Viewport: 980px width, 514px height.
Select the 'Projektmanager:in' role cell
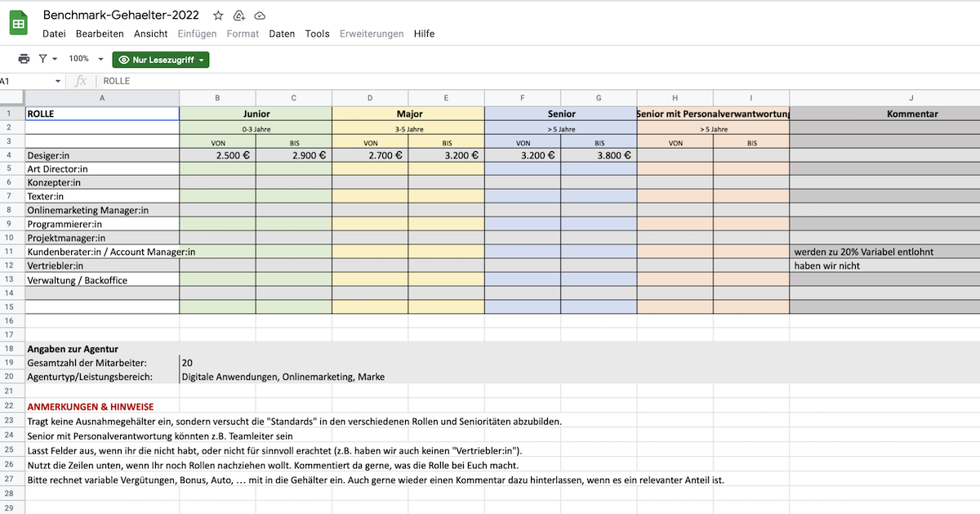coord(102,238)
